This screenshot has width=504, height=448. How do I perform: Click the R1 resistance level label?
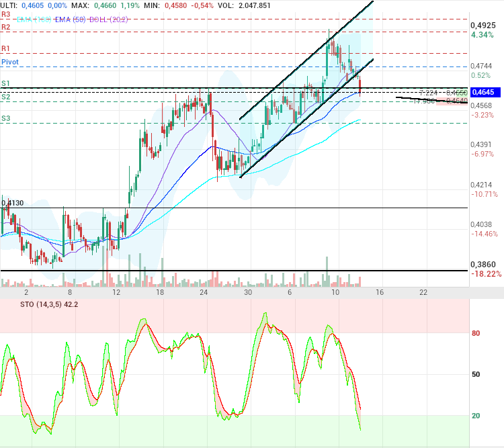tap(5, 49)
